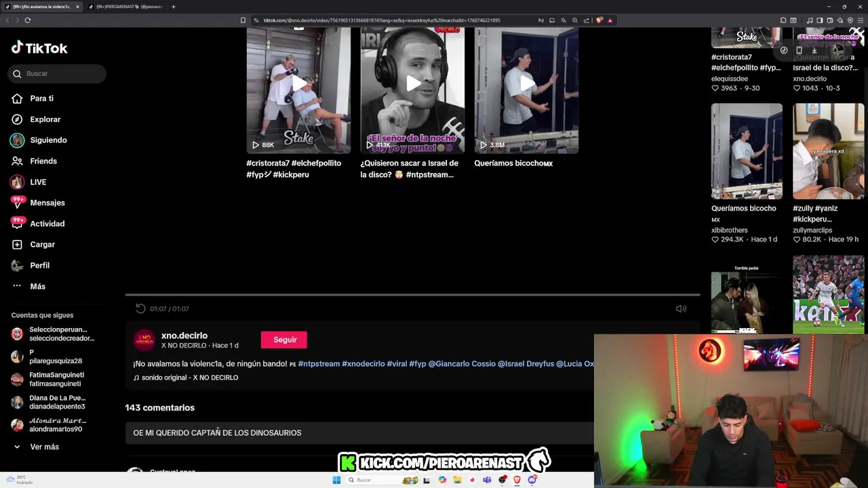
Task: Click the Cargar upload plus icon
Action: 17,245
